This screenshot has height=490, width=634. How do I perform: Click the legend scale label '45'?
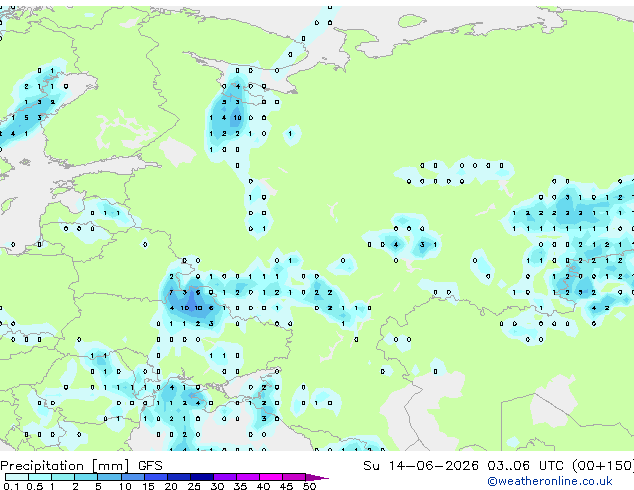[x=286, y=486]
